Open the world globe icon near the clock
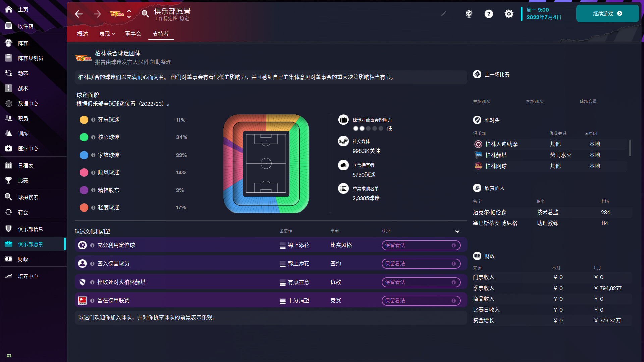 469,14
